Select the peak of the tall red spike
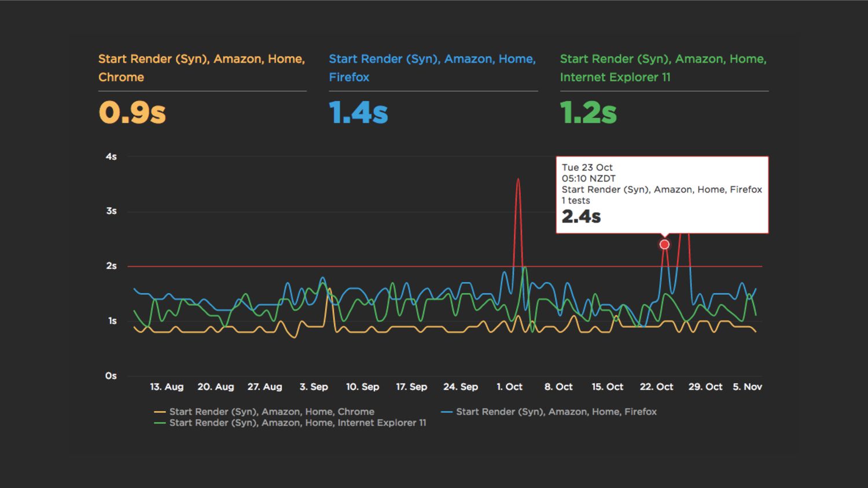Screen dimensions: 868x488 (x=518, y=180)
